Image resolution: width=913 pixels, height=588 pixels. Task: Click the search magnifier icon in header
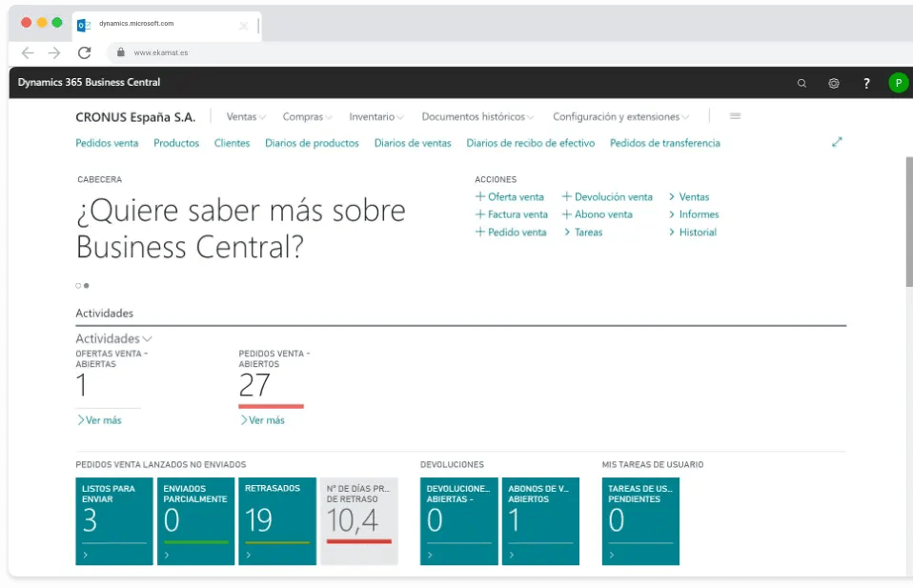tap(801, 83)
